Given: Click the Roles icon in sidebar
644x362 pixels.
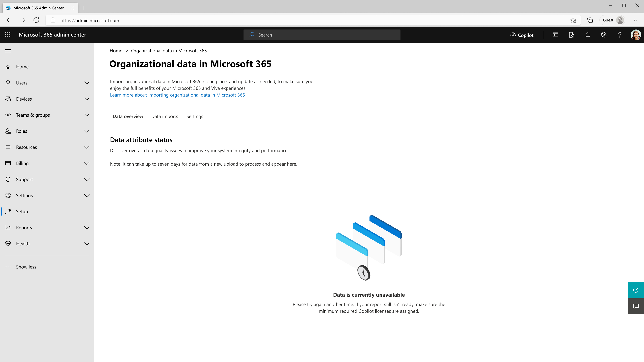Looking at the screenshot, I should (8, 131).
